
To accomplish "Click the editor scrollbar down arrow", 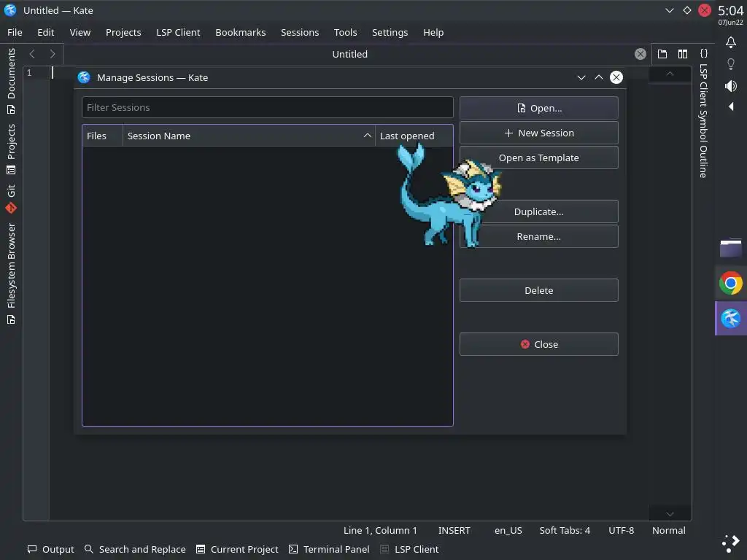I will point(670,514).
